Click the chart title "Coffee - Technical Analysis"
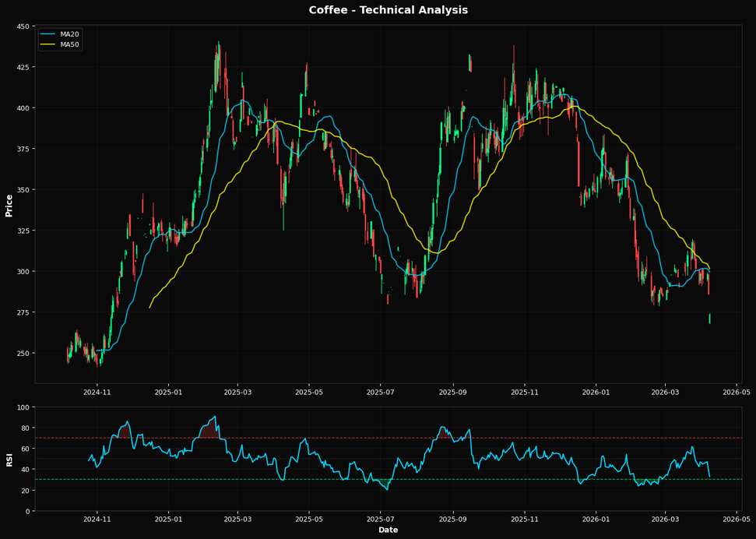Image resolution: width=756 pixels, height=539 pixels. 389,9
